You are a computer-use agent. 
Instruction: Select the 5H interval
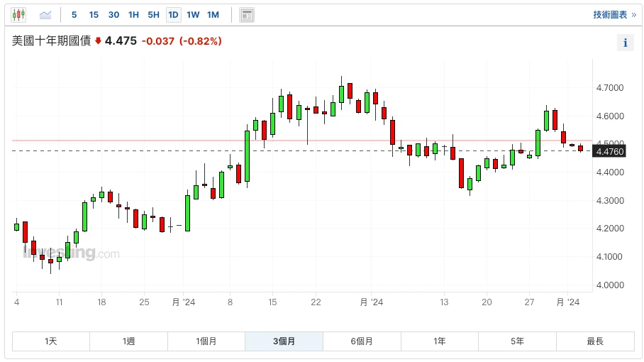pos(153,15)
